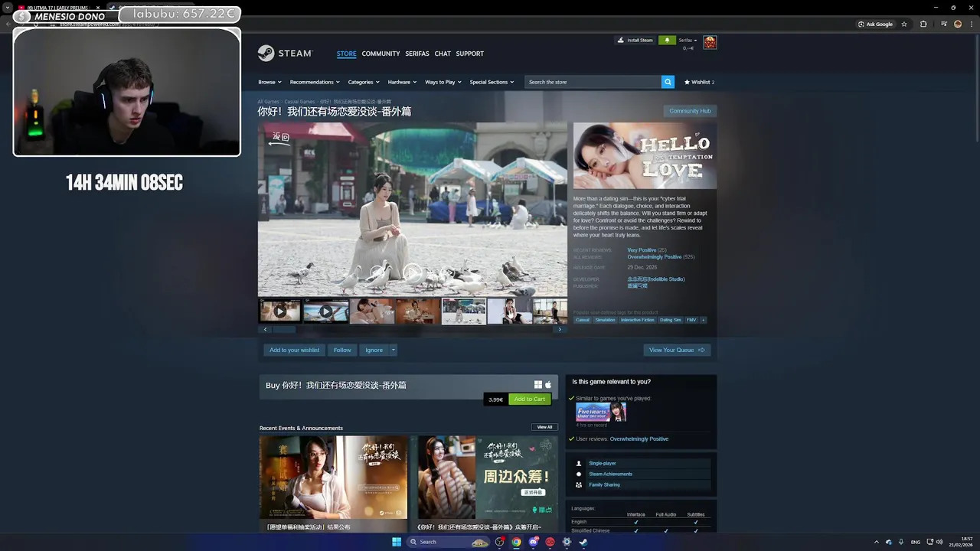Screen dimensions: 980x551
Task: Click the screenshot strip scrollbar handle
Action: (x=284, y=329)
